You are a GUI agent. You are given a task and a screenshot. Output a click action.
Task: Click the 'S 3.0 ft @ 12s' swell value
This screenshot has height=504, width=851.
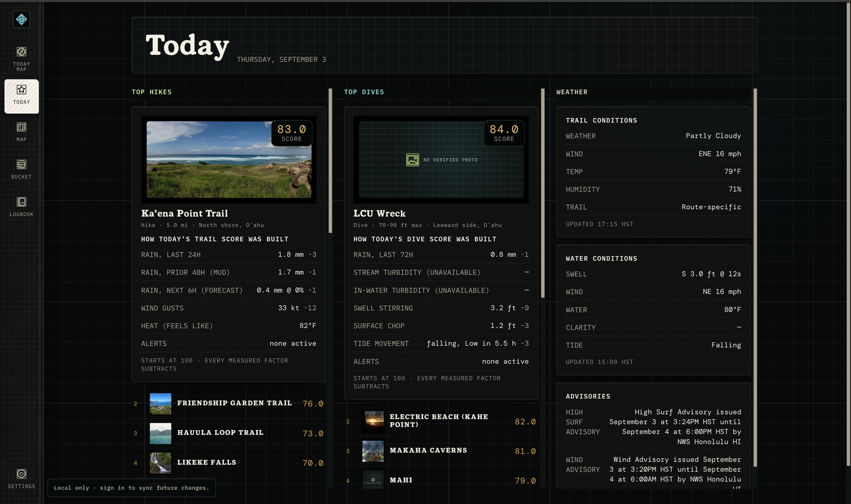[711, 274]
